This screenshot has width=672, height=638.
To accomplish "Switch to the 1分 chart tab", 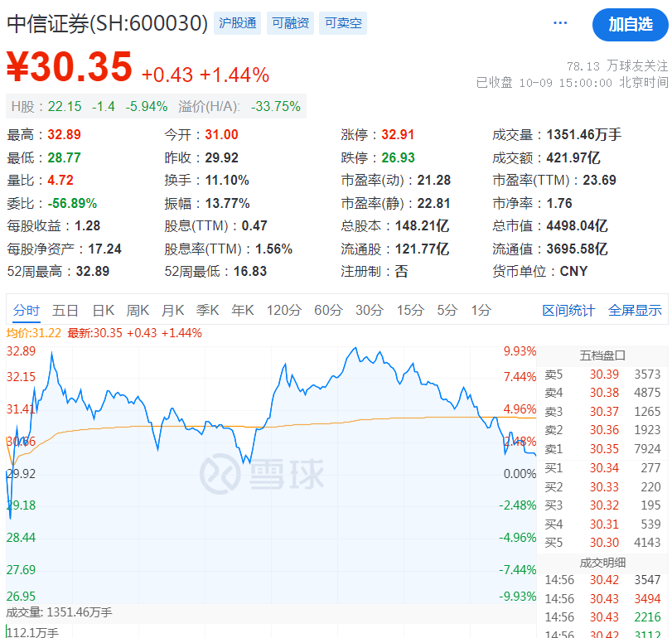I will 481,310.
